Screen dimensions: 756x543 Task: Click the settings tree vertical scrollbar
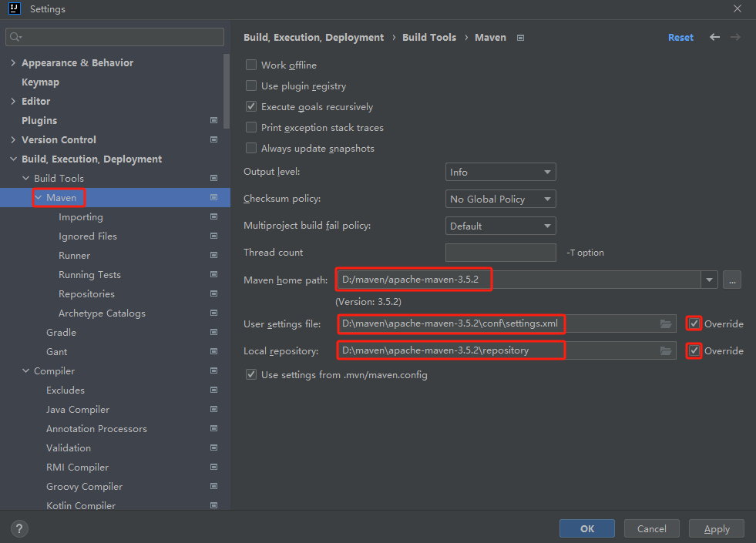pyautogui.click(x=227, y=92)
